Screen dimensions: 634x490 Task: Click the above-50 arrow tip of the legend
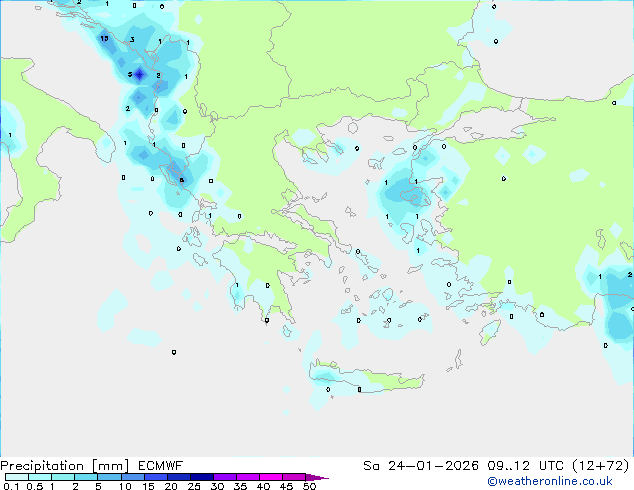[317, 477]
